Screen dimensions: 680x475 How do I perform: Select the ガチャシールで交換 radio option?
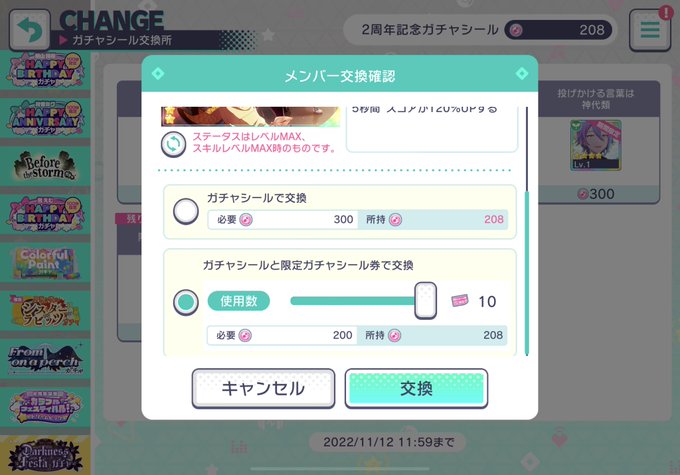pyautogui.click(x=186, y=211)
